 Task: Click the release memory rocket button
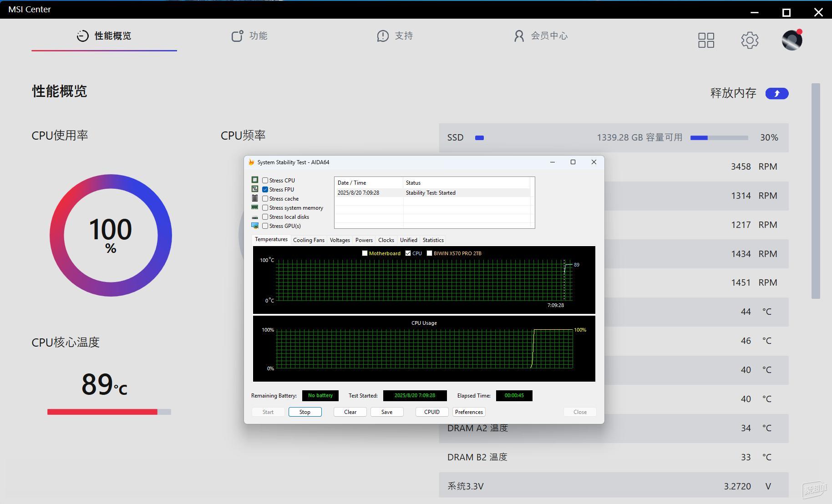[x=776, y=93]
